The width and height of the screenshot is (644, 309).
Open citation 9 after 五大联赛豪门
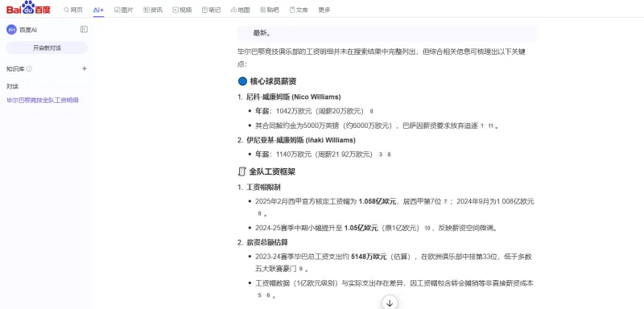tap(301, 269)
